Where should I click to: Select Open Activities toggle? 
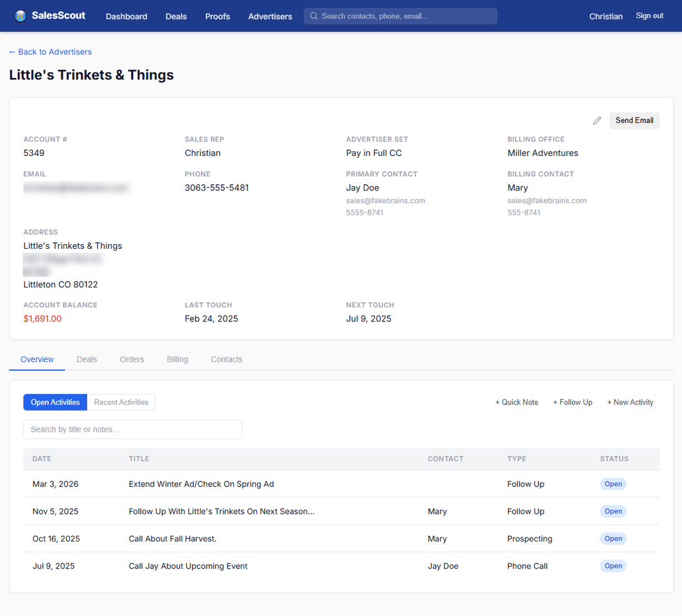[55, 402]
